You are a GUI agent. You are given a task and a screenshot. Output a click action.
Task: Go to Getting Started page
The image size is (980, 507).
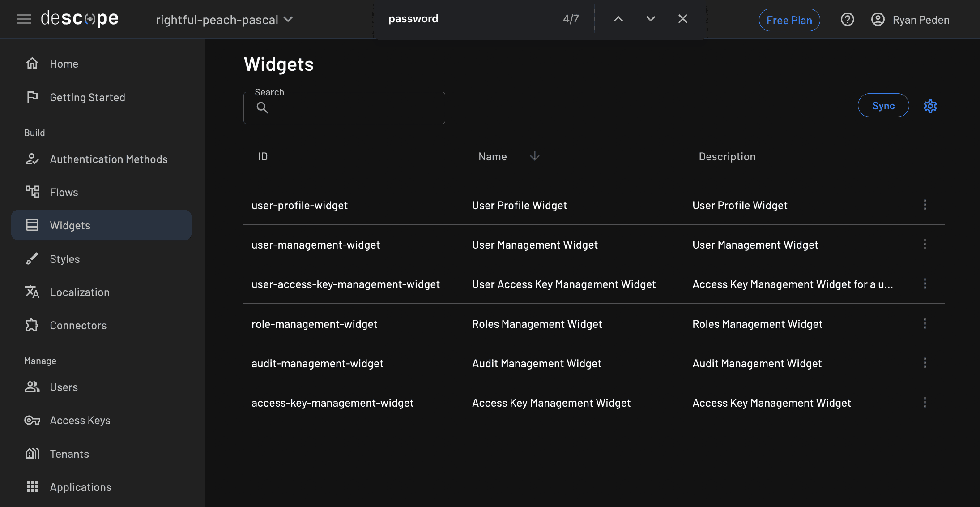[x=87, y=97]
